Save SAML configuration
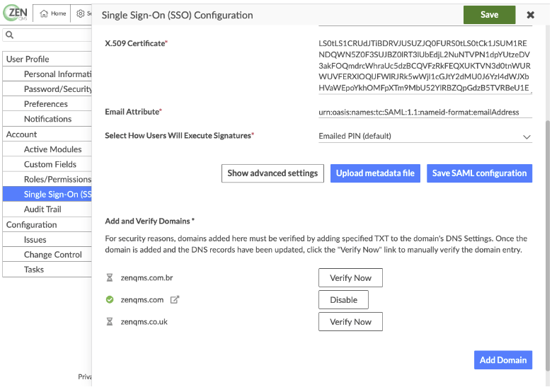 pyautogui.click(x=479, y=173)
